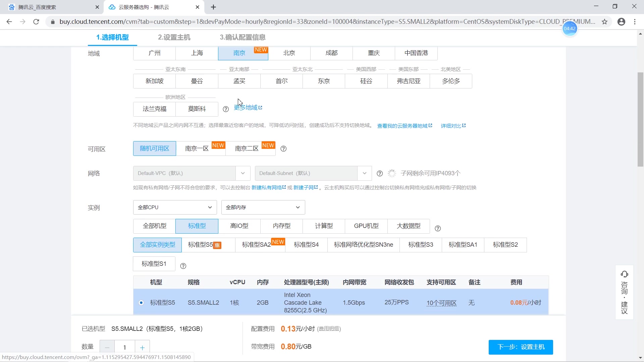The image size is (644, 362).
Task: Click 10个可用区 link in table
Action: (x=441, y=303)
